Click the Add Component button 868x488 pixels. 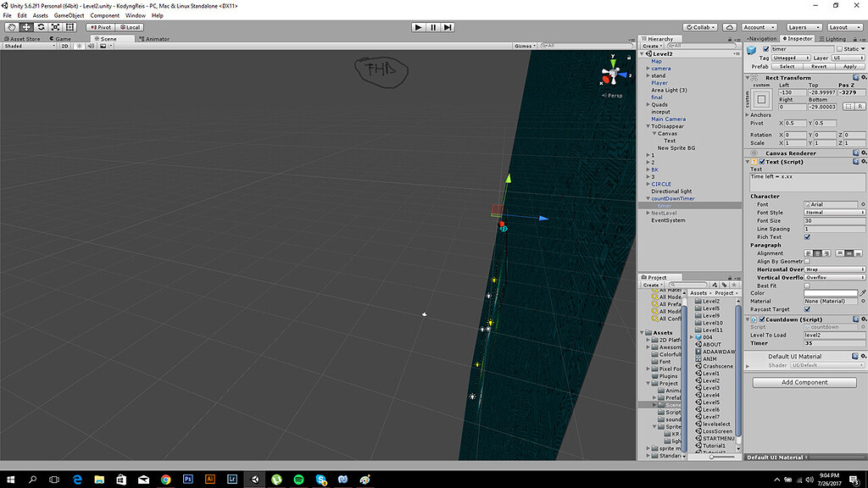point(804,382)
